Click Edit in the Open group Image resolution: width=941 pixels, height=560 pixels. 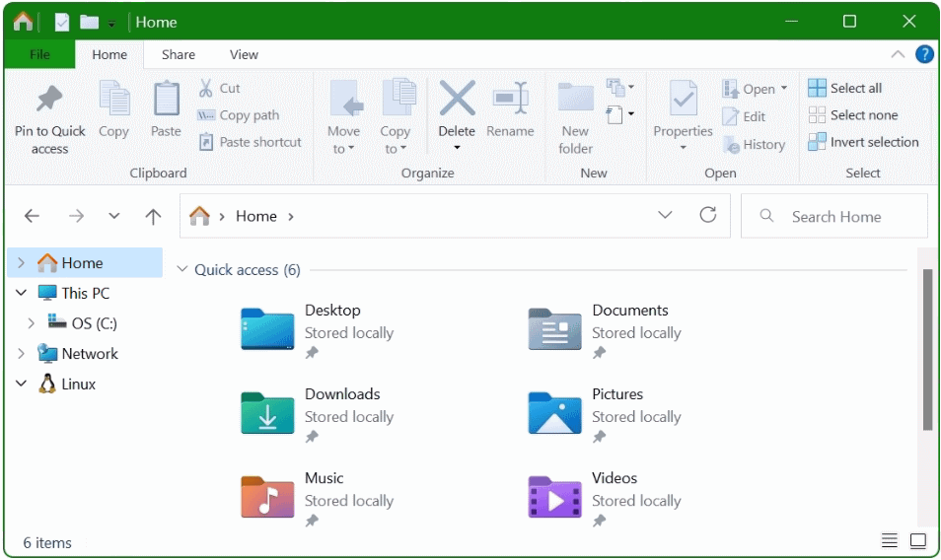744,116
